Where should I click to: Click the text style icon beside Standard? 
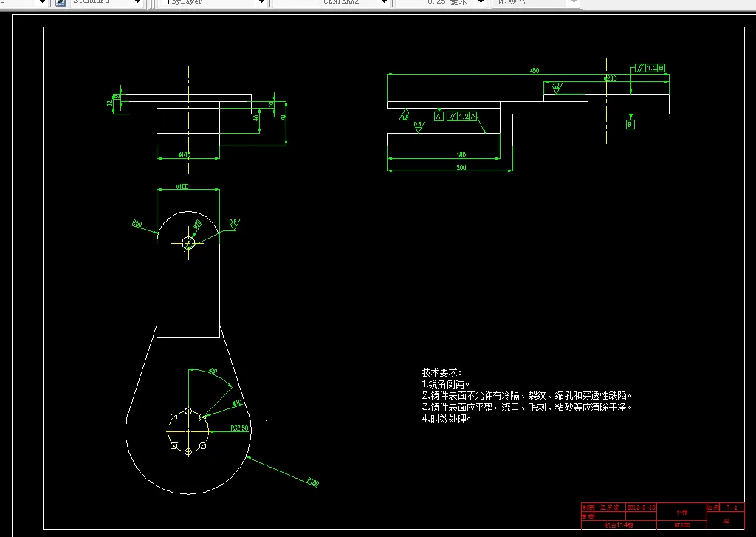coord(61,2)
